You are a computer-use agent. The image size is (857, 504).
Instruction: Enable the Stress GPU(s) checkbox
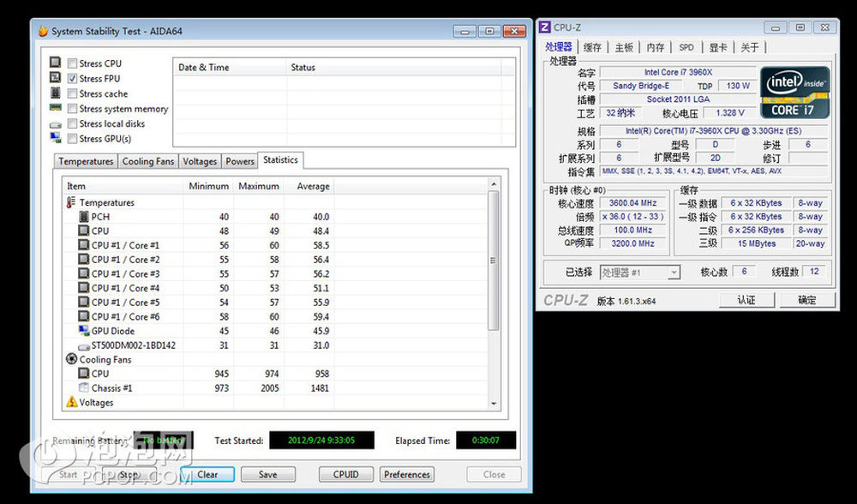72,139
